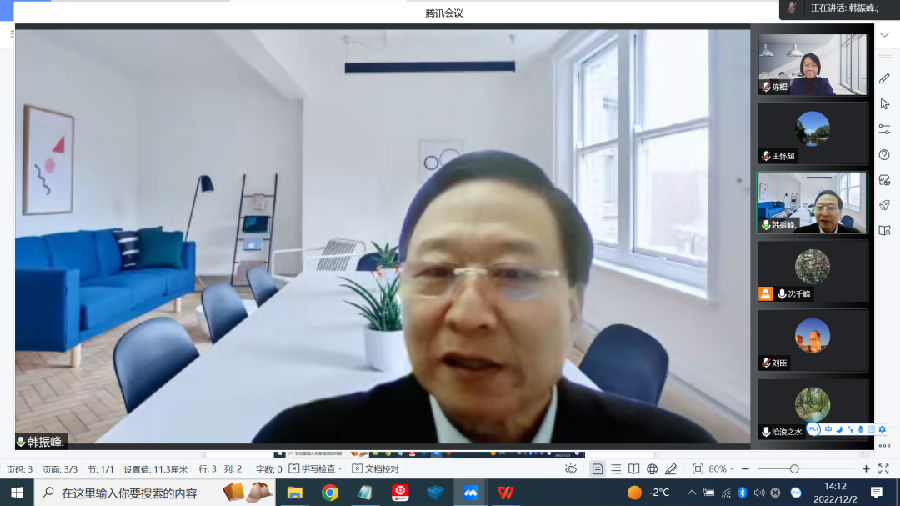Launch WPS Office from the taskbar
Viewport: 900px width, 506px height.
[507, 492]
